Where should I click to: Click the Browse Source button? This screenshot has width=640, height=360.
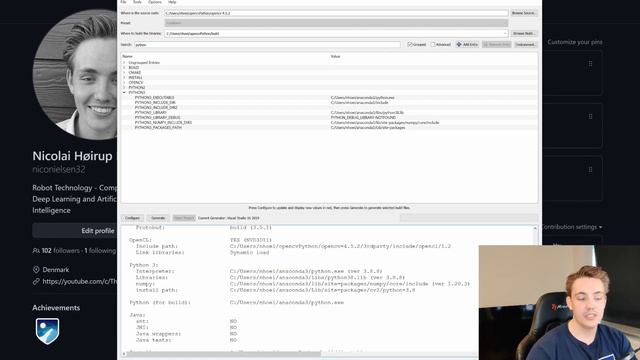click(x=524, y=13)
